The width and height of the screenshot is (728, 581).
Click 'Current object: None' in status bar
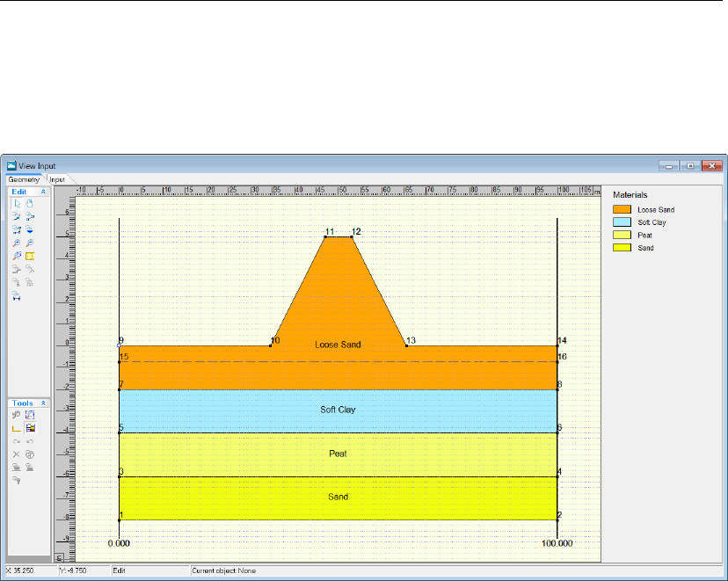224,570
